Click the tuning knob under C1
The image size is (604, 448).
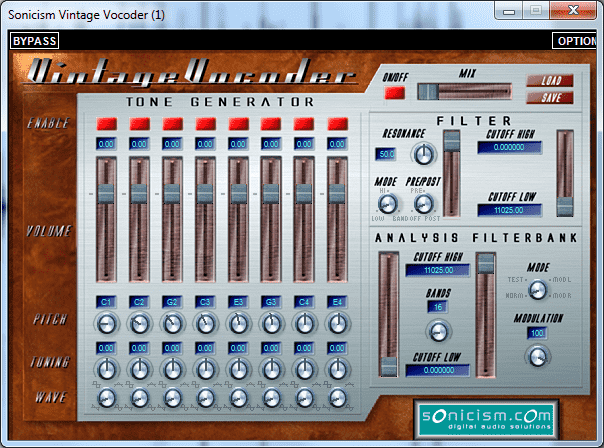tap(106, 369)
